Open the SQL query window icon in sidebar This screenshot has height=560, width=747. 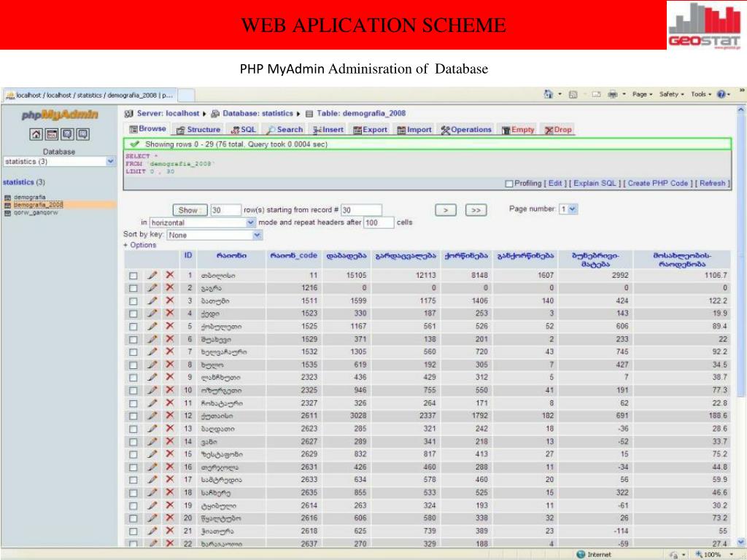tap(52, 134)
